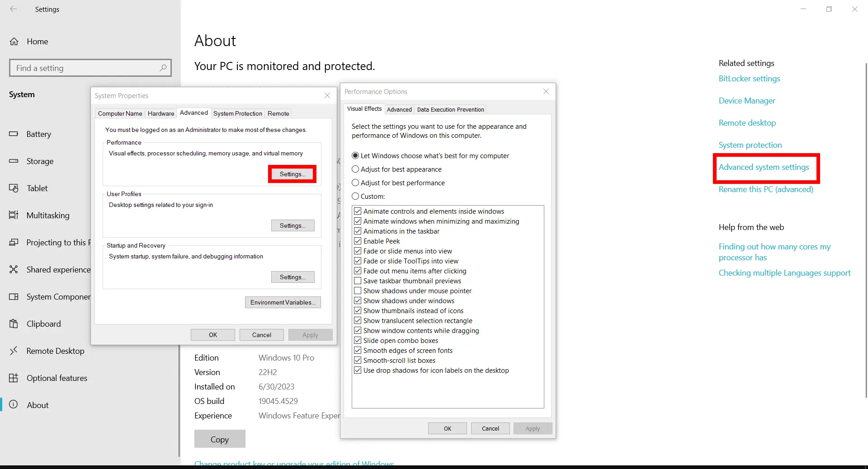Click Copy button under Windows specifications
Image resolution: width=868 pixels, height=469 pixels.
point(220,439)
